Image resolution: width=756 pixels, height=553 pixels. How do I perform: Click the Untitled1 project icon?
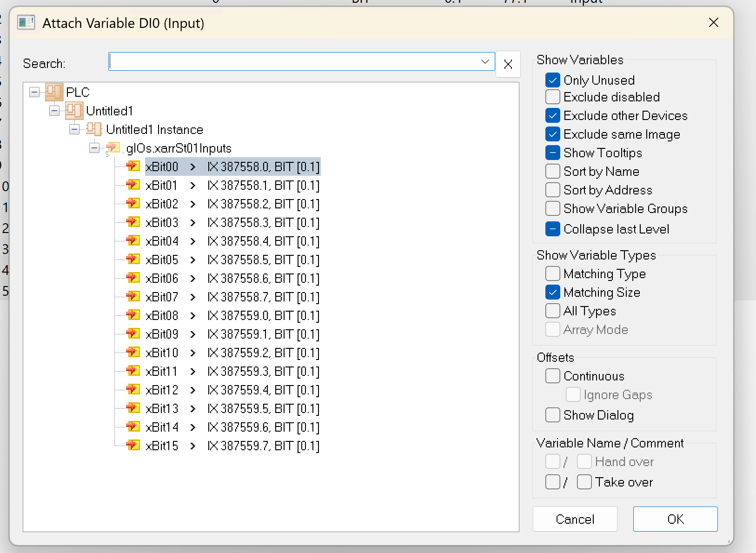(74, 111)
